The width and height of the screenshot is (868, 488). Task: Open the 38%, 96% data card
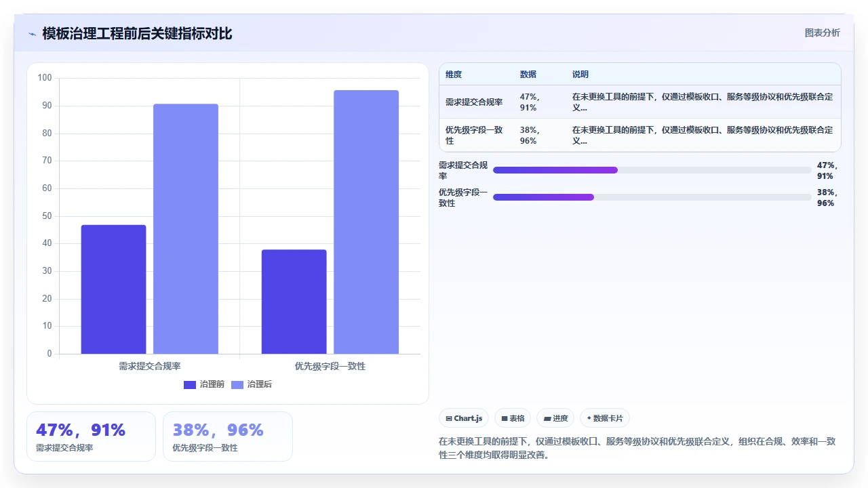tap(228, 436)
